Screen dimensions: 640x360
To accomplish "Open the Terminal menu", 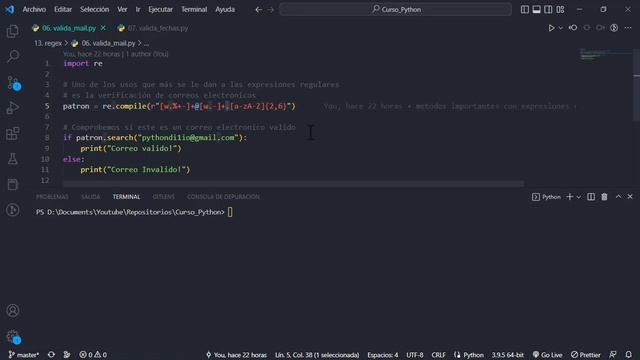I will tap(194, 9).
